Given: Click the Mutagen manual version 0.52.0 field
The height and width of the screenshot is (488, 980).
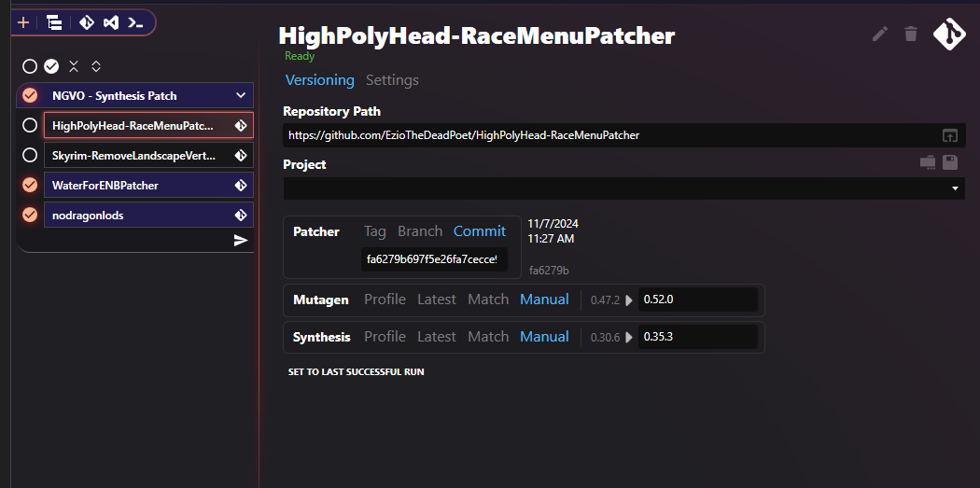Looking at the screenshot, I should click(697, 300).
